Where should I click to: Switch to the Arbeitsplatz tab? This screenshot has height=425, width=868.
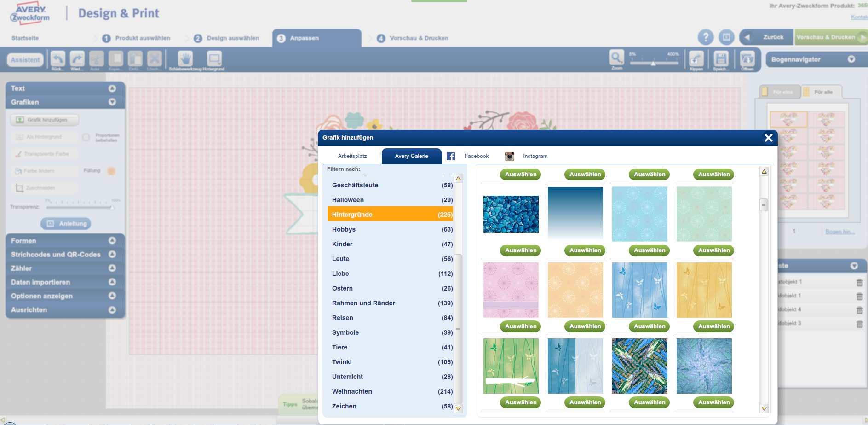point(352,156)
